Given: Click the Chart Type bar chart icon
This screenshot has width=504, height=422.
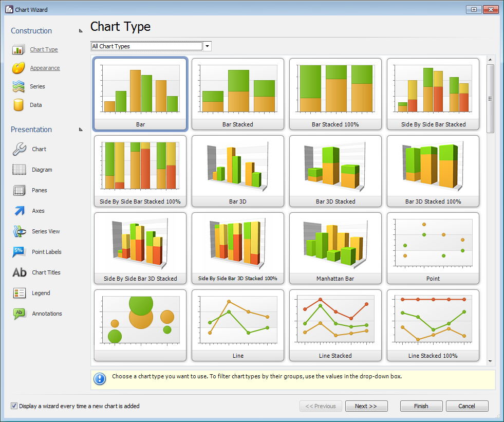Looking at the screenshot, I should pyautogui.click(x=18, y=49).
